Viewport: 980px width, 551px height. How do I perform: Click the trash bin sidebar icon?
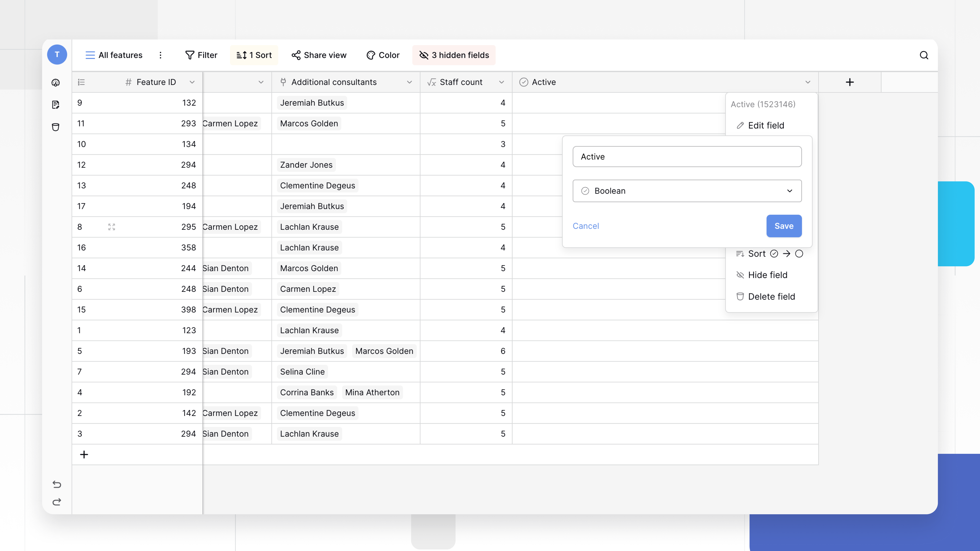[56, 127]
